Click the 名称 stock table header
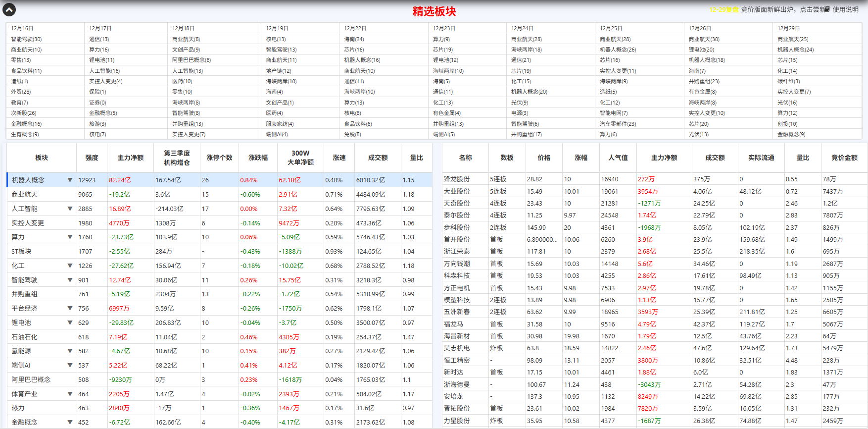The image size is (868, 429). pos(465,158)
